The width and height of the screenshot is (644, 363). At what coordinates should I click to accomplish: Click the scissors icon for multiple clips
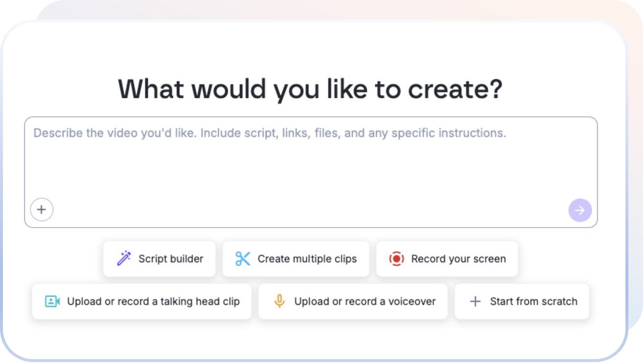[x=243, y=258]
